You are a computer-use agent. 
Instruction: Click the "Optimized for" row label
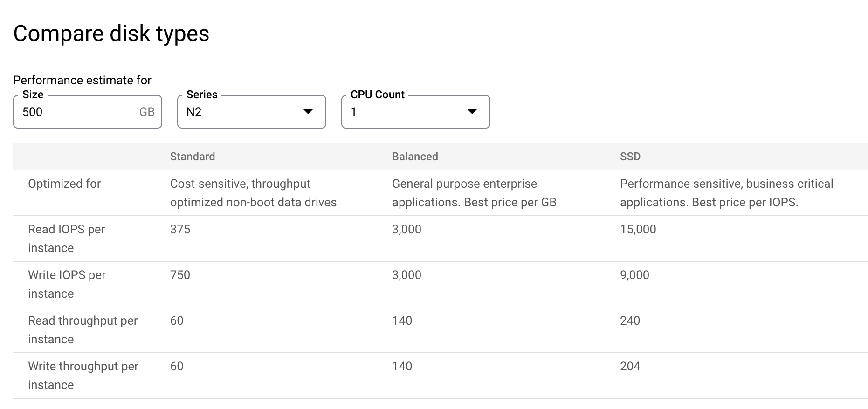pos(64,184)
